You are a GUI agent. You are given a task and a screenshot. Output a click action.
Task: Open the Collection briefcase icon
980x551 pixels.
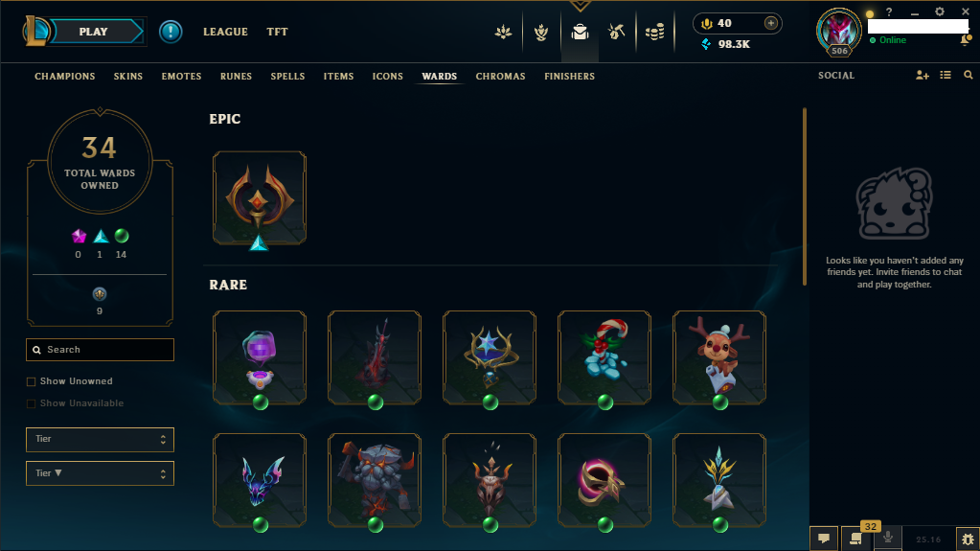click(x=580, y=32)
